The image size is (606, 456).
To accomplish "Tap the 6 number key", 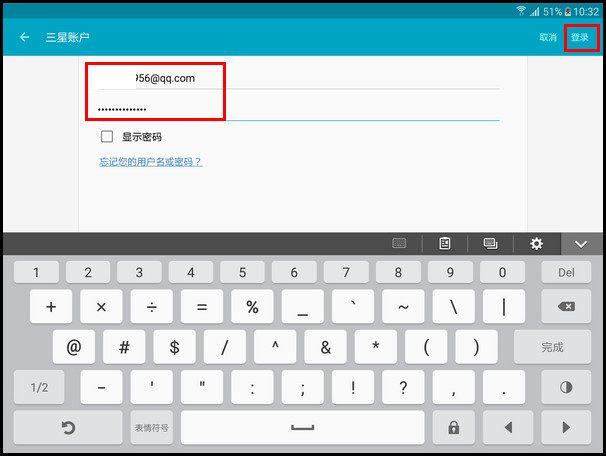I will (x=294, y=272).
